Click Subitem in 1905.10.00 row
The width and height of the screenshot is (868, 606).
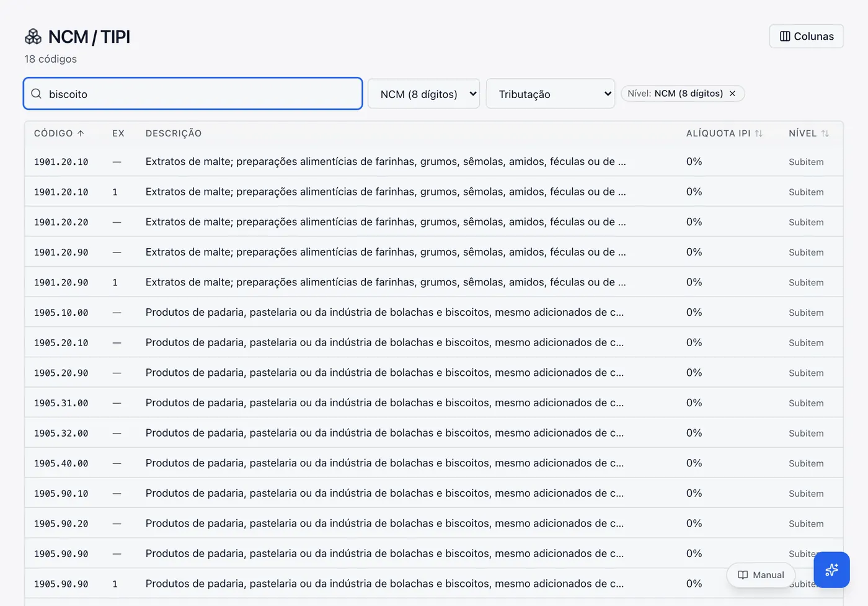click(806, 313)
